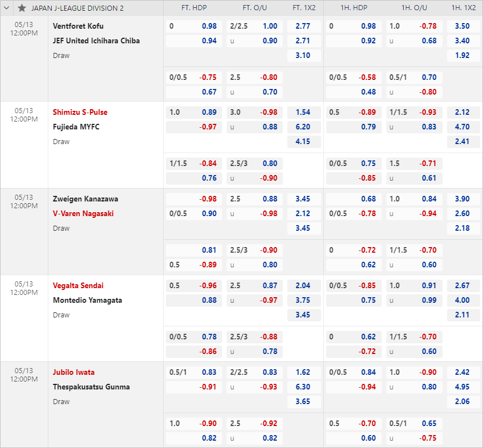Choose FT draw odds 4.15 for Shimizu match

304,141
